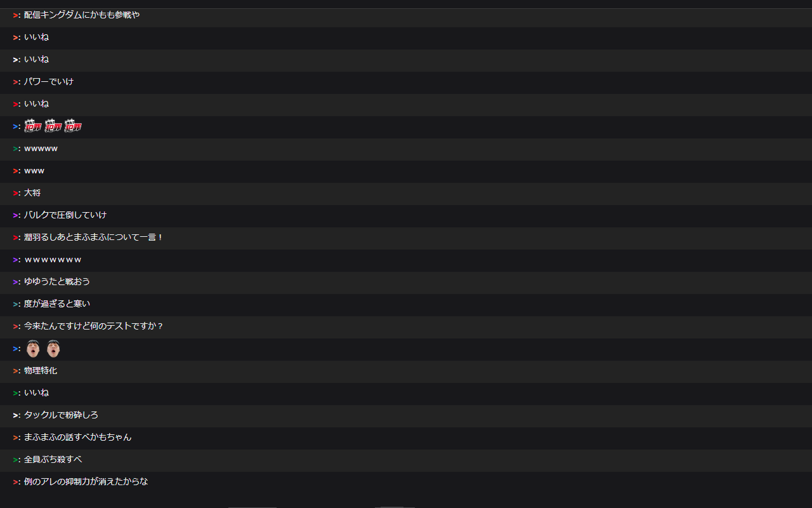
Task: Click the message ゆゆうたと戦おう
Action: (57, 281)
